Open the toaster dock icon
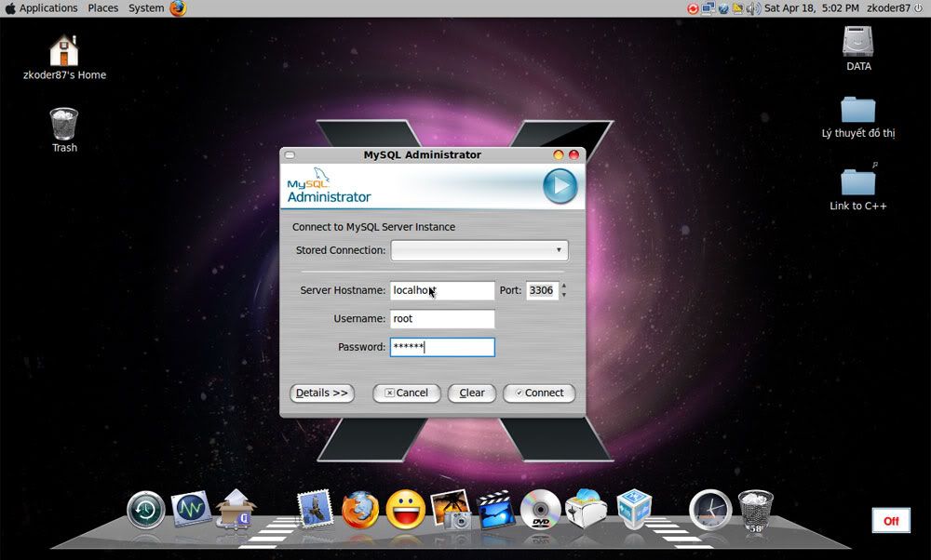The width and height of the screenshot is (931, 560). pyautogui.click(x=586, y=509)
